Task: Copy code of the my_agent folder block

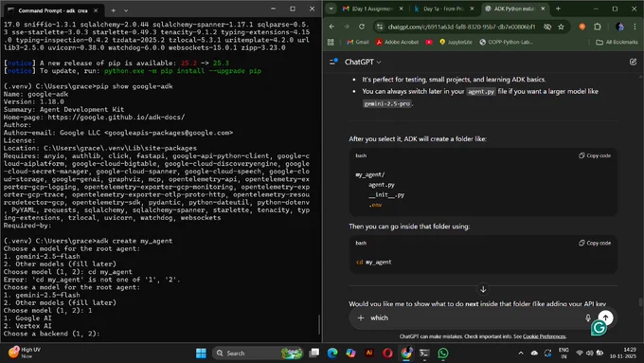Action: tap(595, 155)
